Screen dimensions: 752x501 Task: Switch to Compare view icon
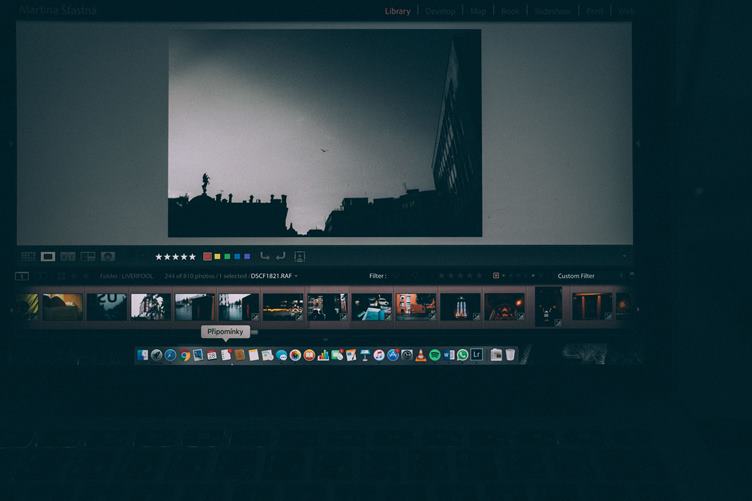[x=68, y=256]
